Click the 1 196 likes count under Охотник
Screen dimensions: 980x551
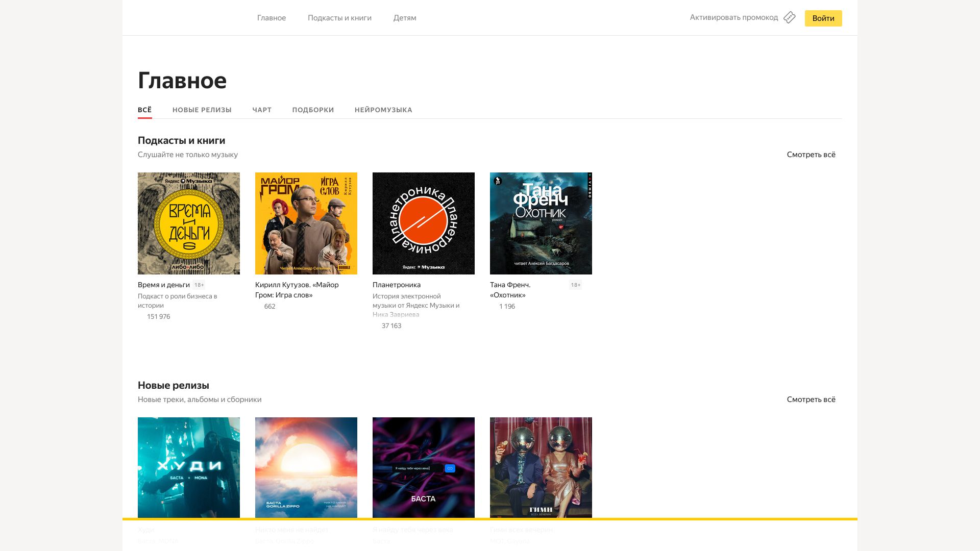507,306
